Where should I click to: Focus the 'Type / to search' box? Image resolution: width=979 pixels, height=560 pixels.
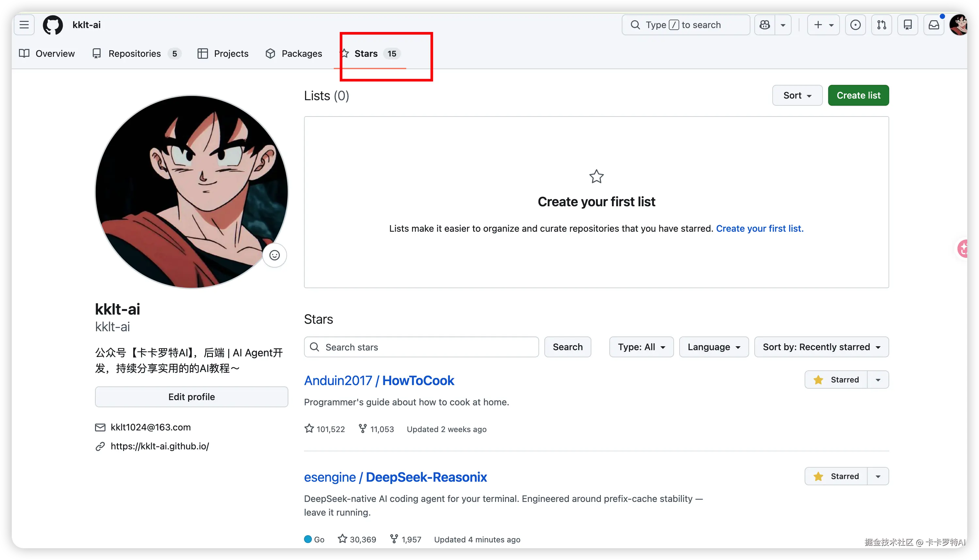pyautogui.click(x=686, y=25)
